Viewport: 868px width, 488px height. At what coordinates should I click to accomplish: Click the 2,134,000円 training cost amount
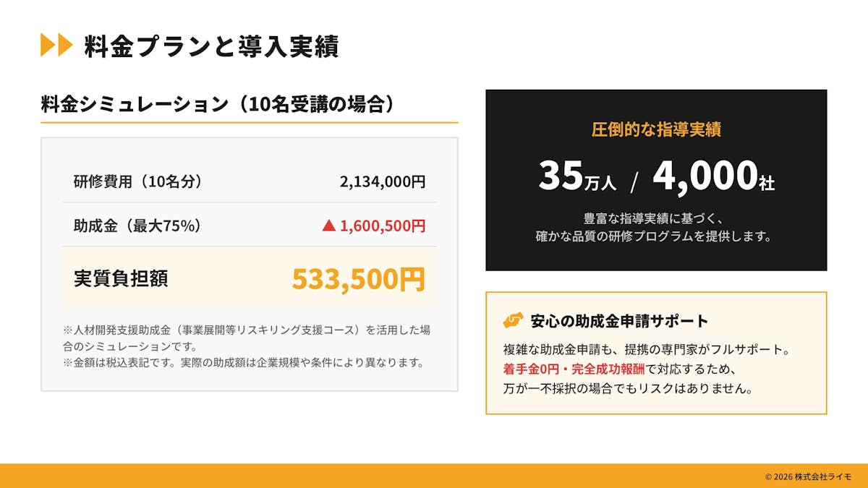pyautogui.click(x=383, y=181)
